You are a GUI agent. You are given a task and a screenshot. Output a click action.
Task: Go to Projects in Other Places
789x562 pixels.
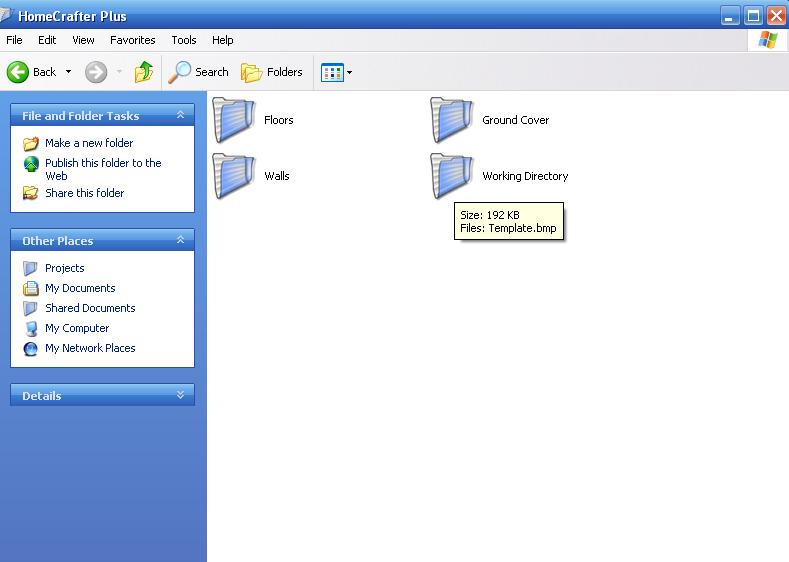[x=64, y=268]
